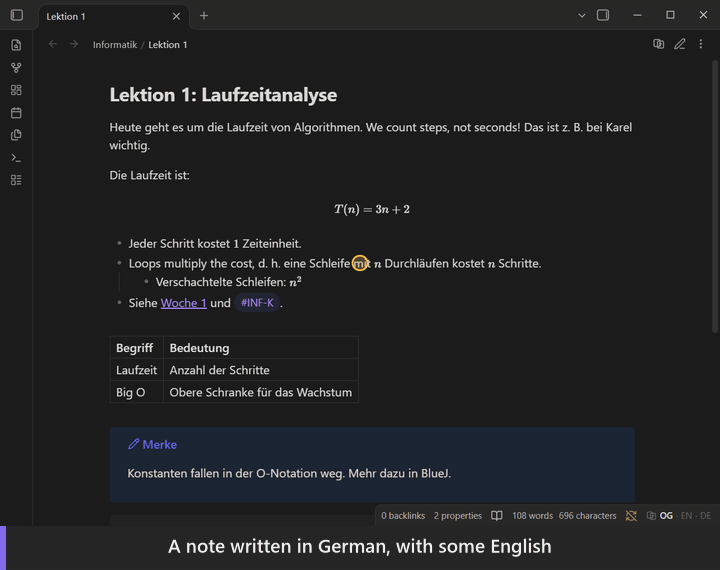Image resolution: width=720 pixels, height=570 pixels.
Task: Click the 'Die Laufzeit ist:' line
Action: click(x=149, y=175)
